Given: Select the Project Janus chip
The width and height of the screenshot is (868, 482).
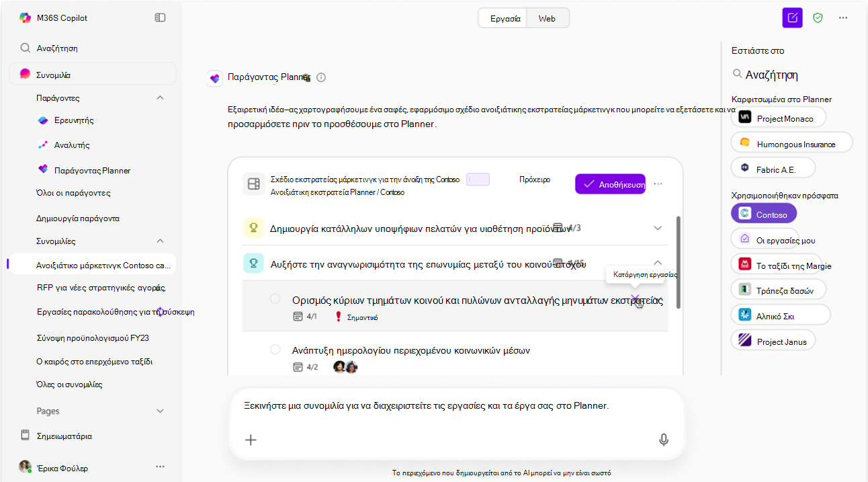Looking at the screenshot, I should point(773,340).
